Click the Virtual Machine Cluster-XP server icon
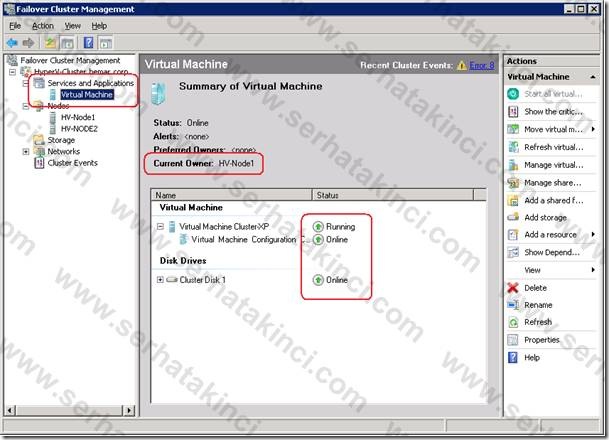This screenshot has height=440, width=609. [x=172, y=227]
